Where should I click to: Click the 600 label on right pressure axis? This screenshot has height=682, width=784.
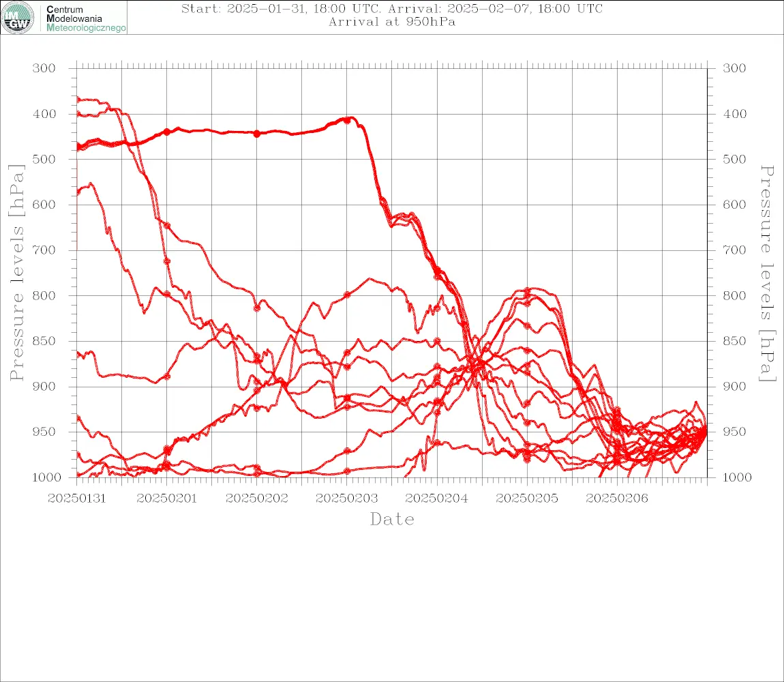tap(734, 205)
